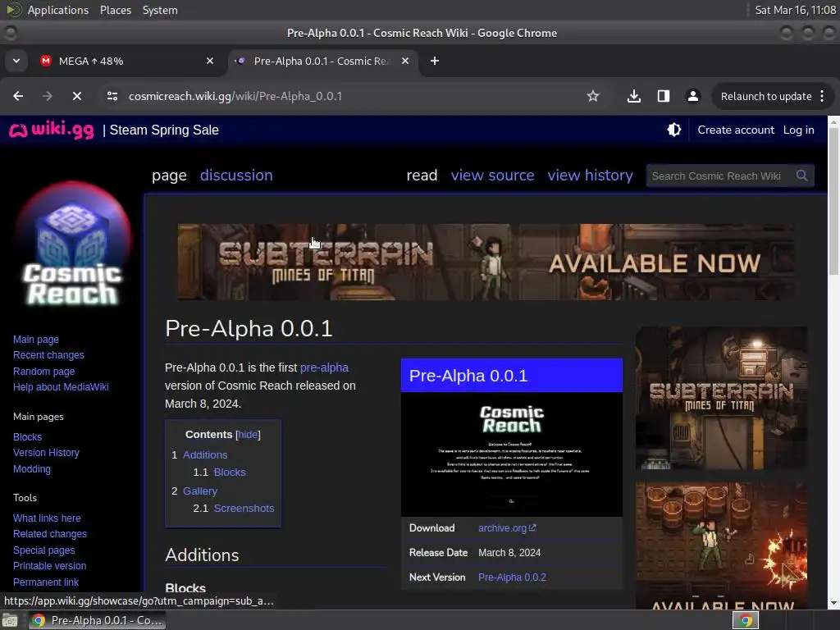Open a new tab with plus button
Screen dimensions: 840x630
435,61
